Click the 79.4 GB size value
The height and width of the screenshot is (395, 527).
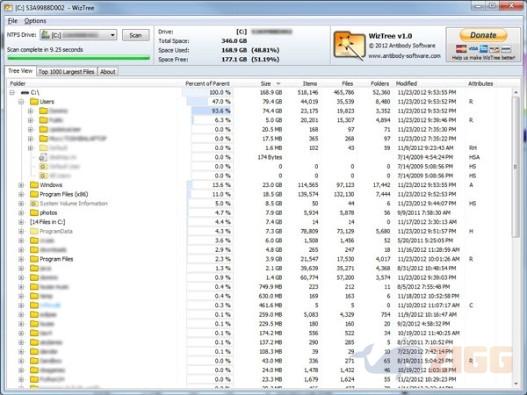272,102
